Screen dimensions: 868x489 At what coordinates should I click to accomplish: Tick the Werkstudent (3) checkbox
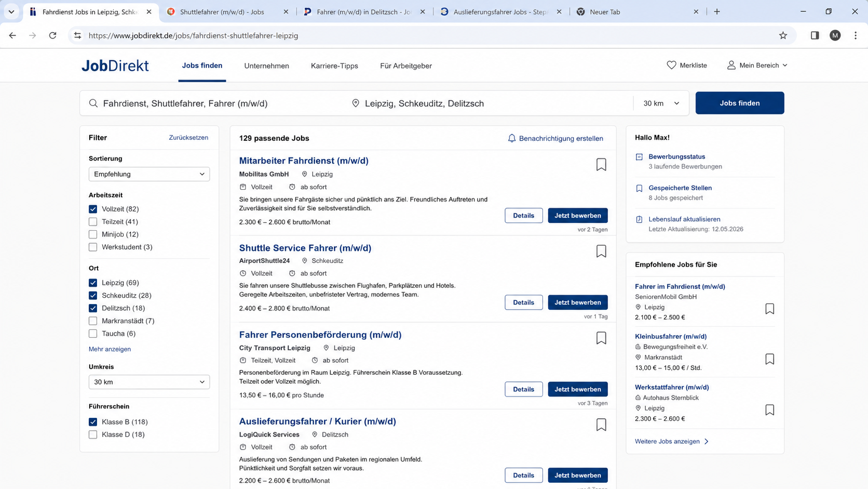93,247
